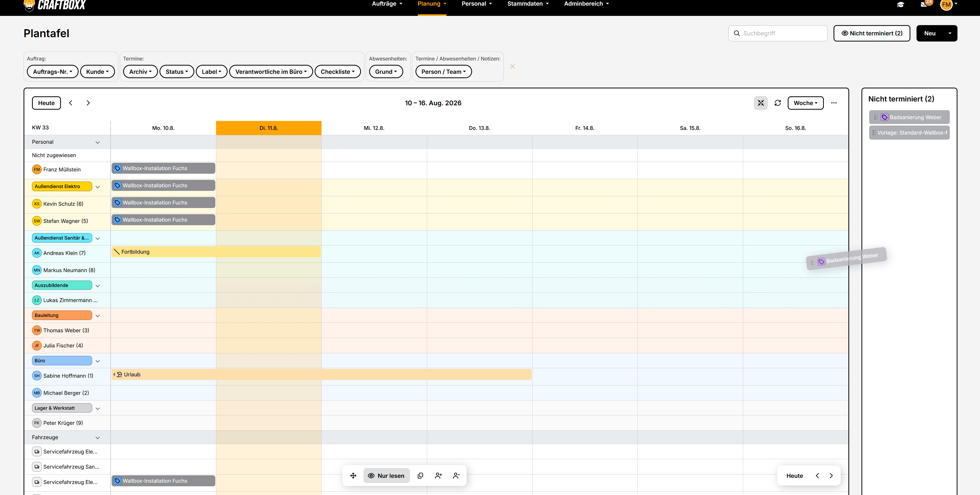Viewport: 980px width, 495px height.
Task: Collapse the Personal section chevron
Action: [x=98, y=142]
